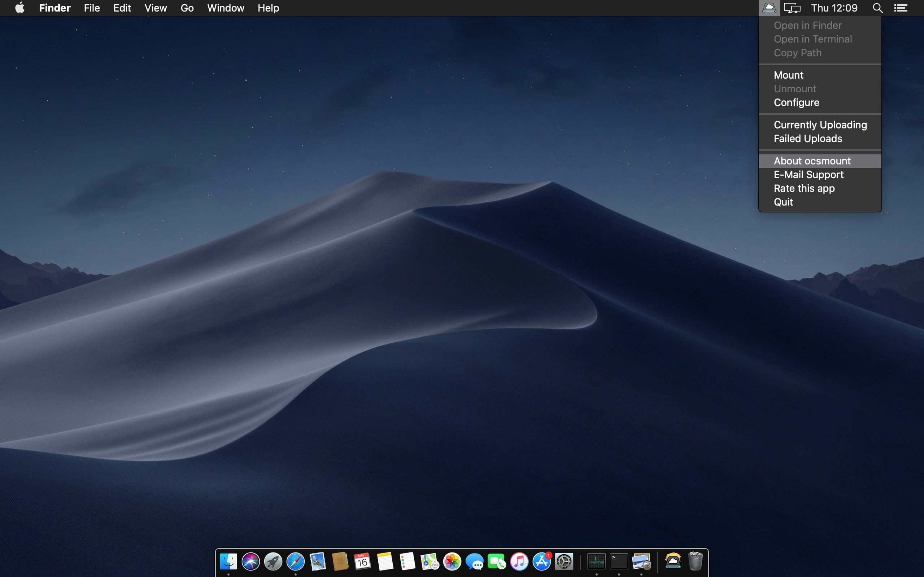Open the ocsmount cloud-drive icon in the menu bar
Viewport: 924px width, 577px height.
coord(768,8)
